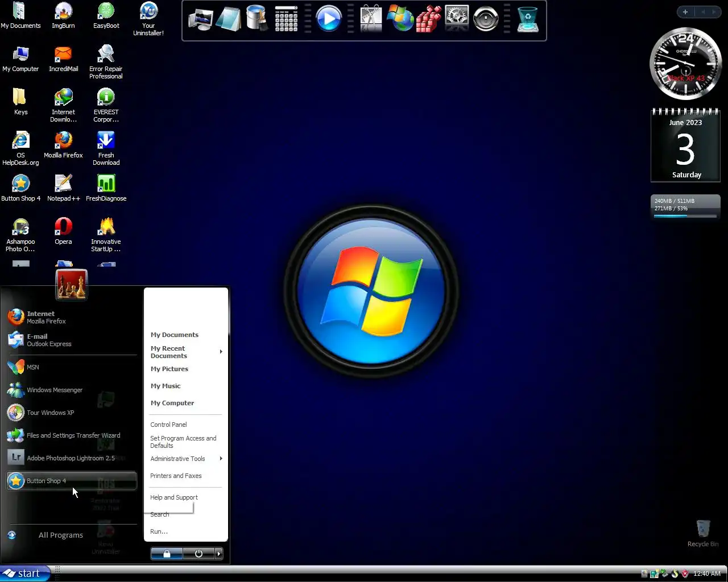
Task: Click the round power button dock icon
Action: click(x=486, y=20)
